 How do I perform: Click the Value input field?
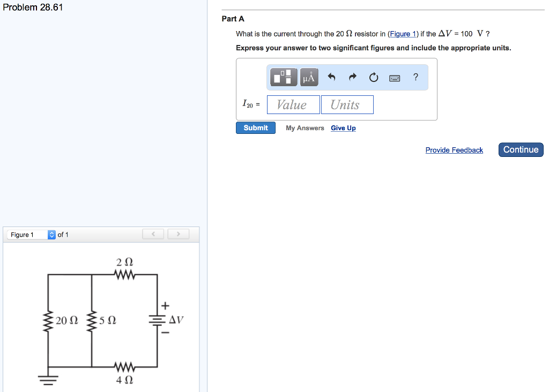pyautogui.click(x=293, y=104)
